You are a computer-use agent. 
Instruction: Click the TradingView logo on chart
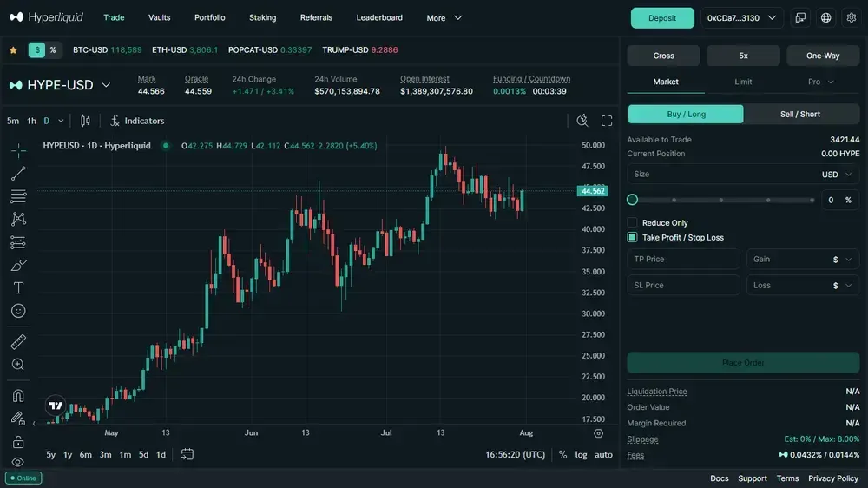[56, 406]
